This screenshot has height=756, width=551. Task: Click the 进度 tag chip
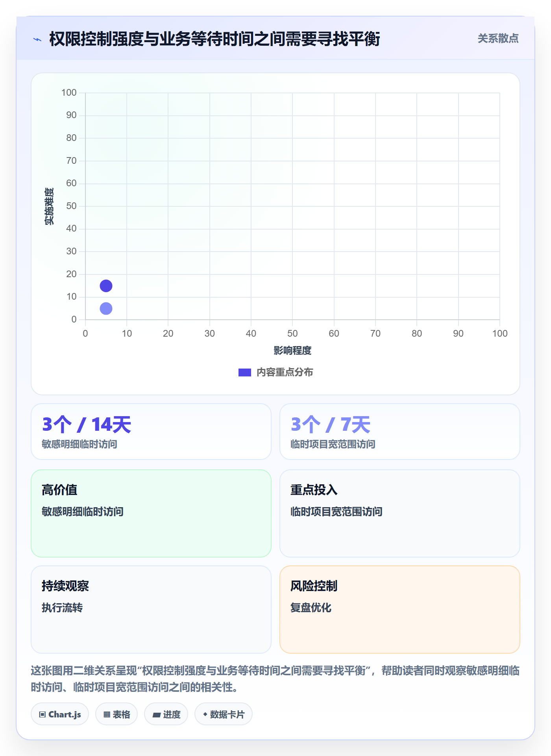pyautogui.click(x=166, y=714)
